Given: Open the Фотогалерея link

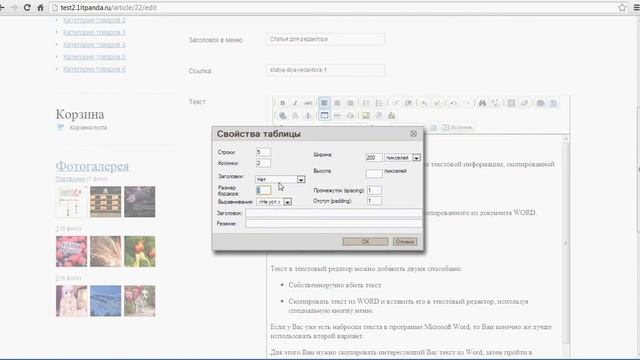Looking at the screenshot, I should [x=92, y=166].
